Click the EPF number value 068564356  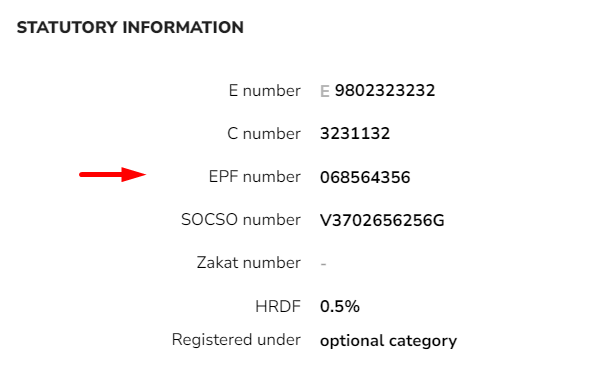pyautogui.click(x=365, y=177)
